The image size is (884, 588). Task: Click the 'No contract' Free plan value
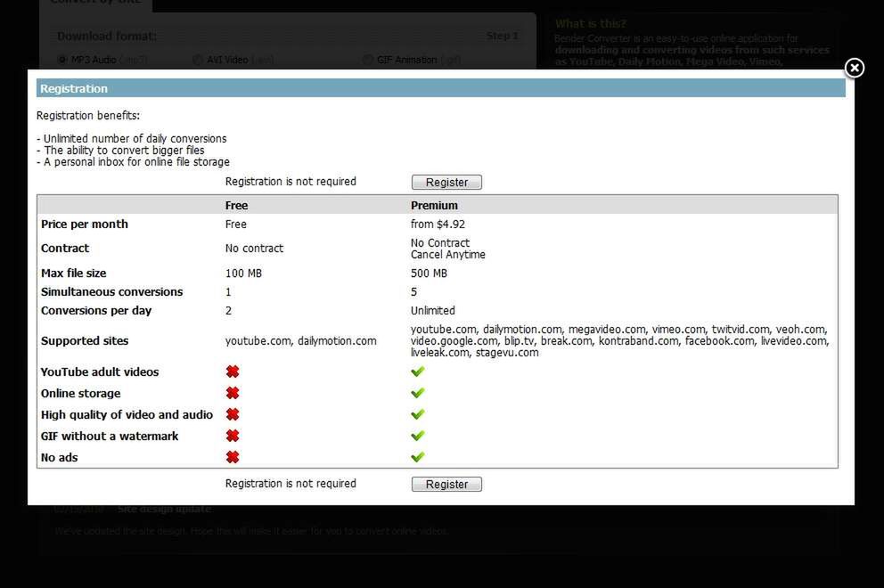[254, 248]
